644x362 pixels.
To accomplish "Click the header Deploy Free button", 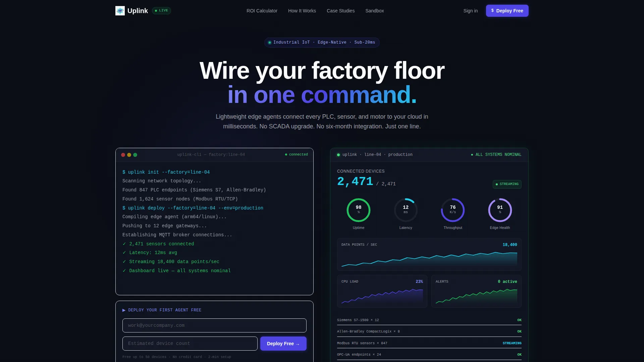I will 507,11.
